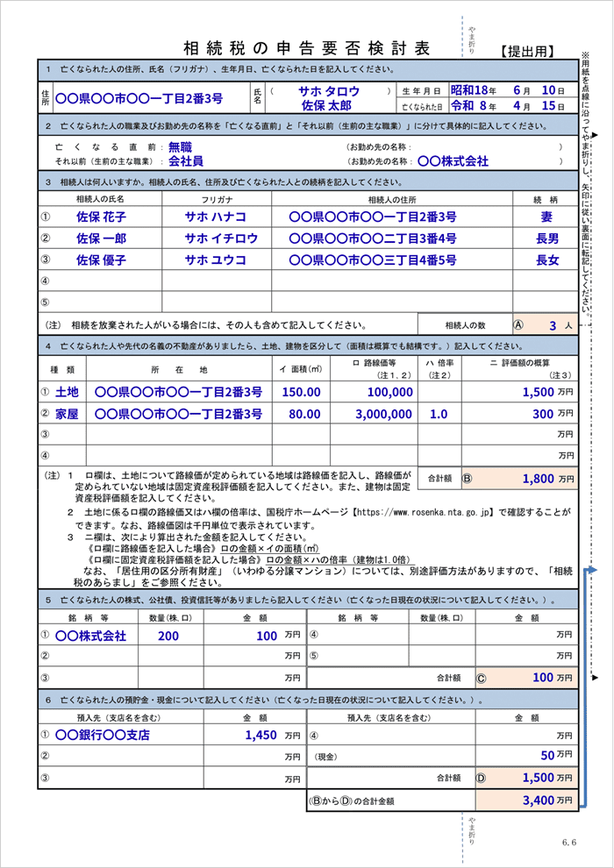The width and height of the screenshot is (614, 868).
Task: Click the 続柄 column header
Action: (x=546, y=199)
